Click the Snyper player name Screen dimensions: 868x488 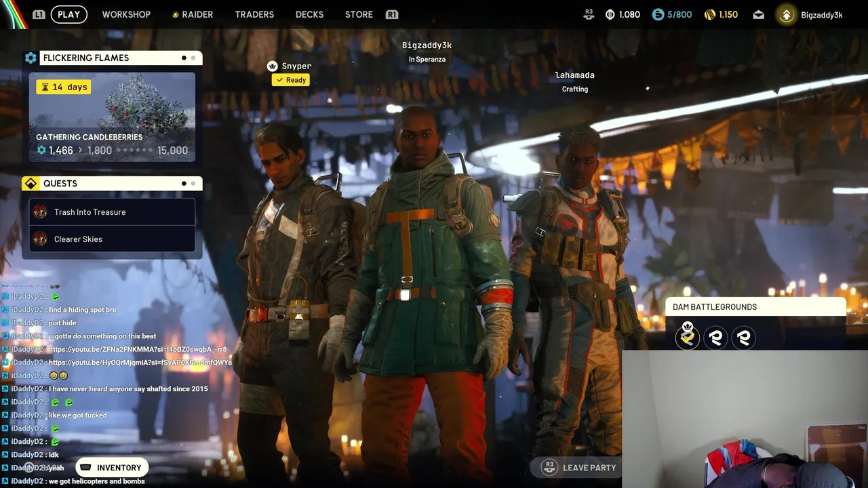coord(296,66)
